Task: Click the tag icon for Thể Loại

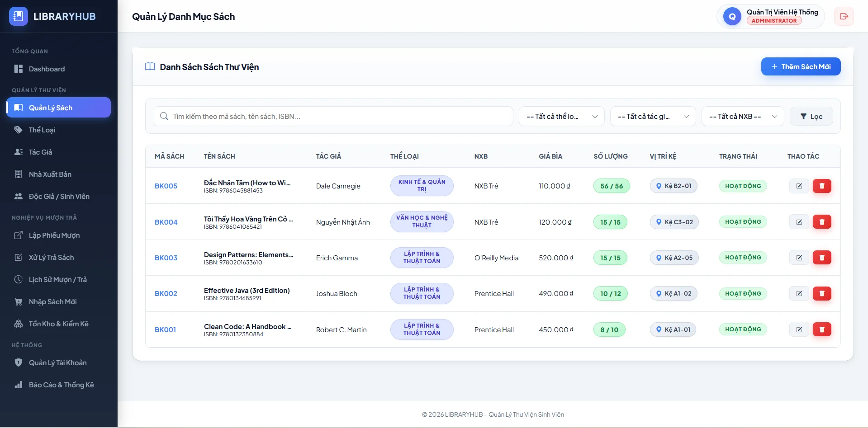Action: coord(19,130)
